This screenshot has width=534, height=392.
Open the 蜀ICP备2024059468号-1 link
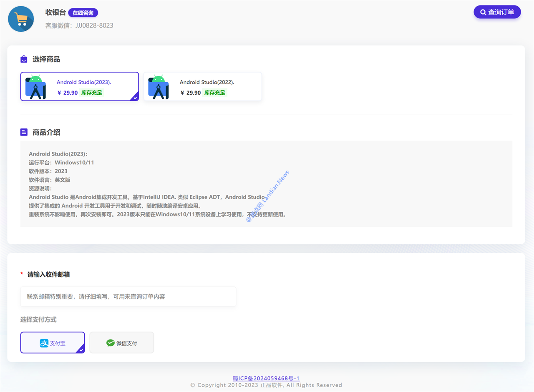tap(266, 378)
